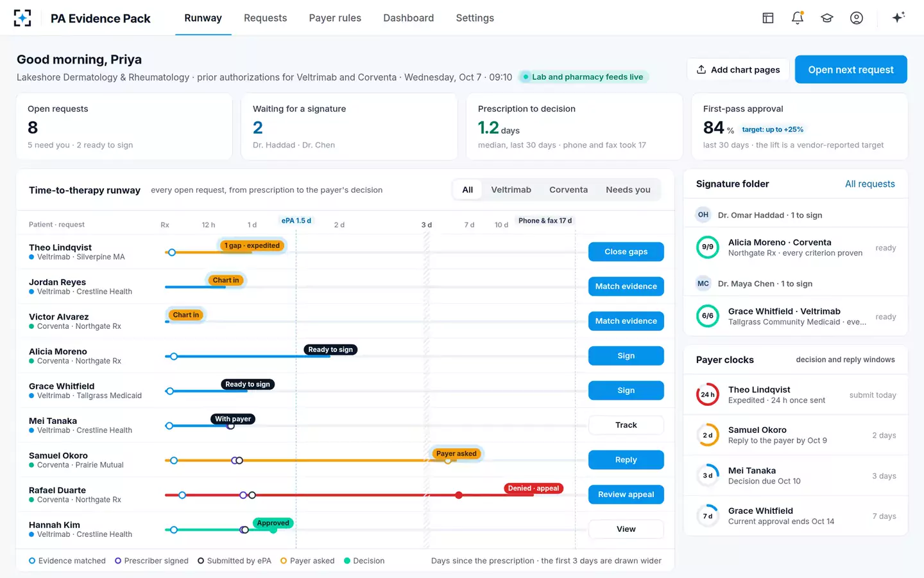Click Sign for Grace Whitfield row

pos(626,390)
